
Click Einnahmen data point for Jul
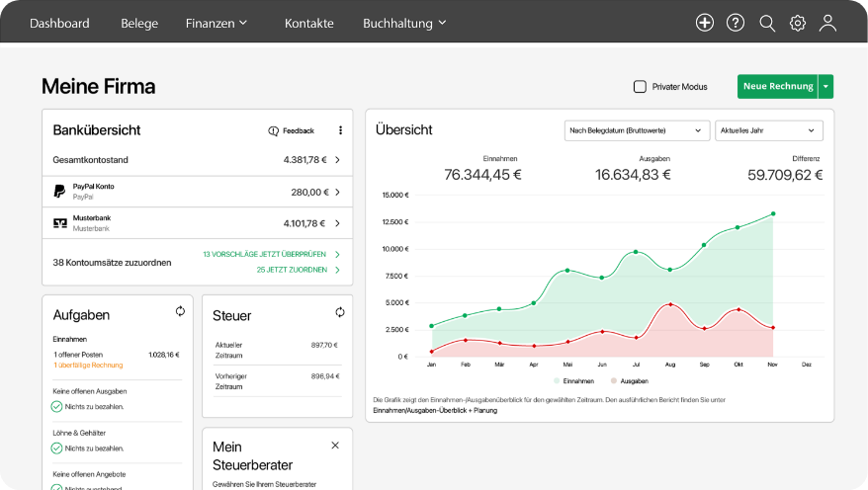click(636, 252)
